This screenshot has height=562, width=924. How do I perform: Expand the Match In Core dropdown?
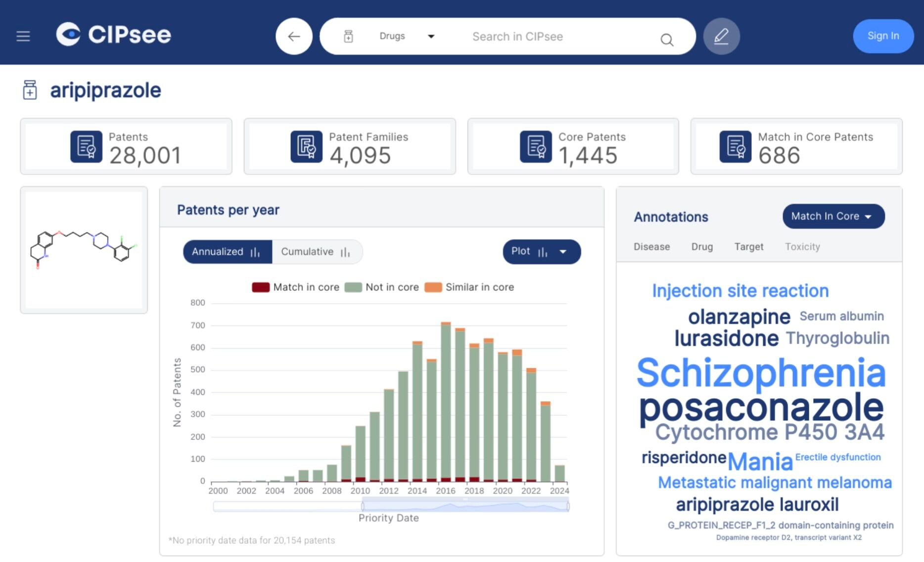tap(833, 216)
